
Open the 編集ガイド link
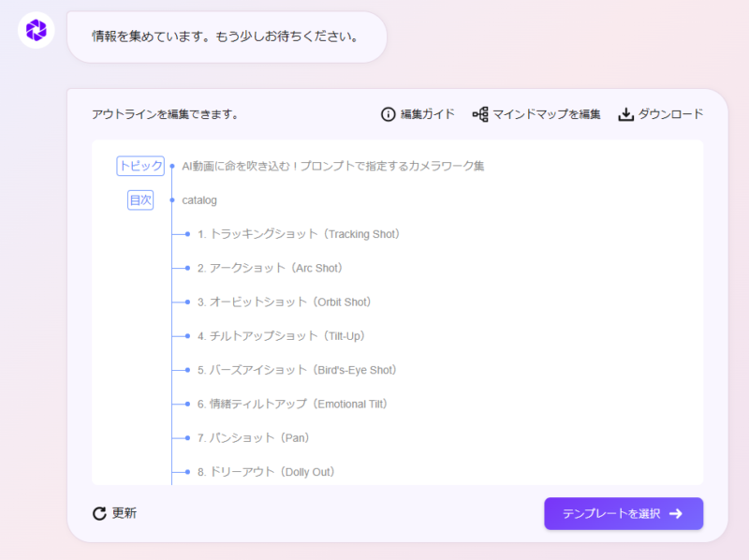pyautogui.click(x=428, y=114)
